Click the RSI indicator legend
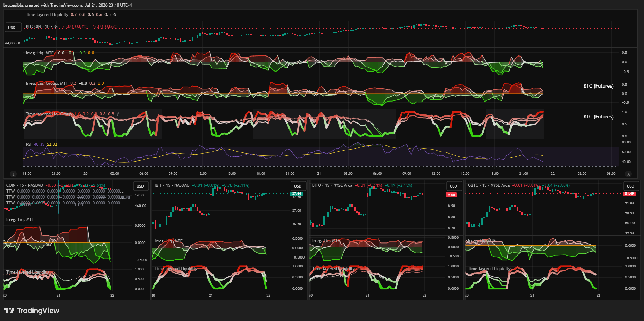 tap(29, 144)
